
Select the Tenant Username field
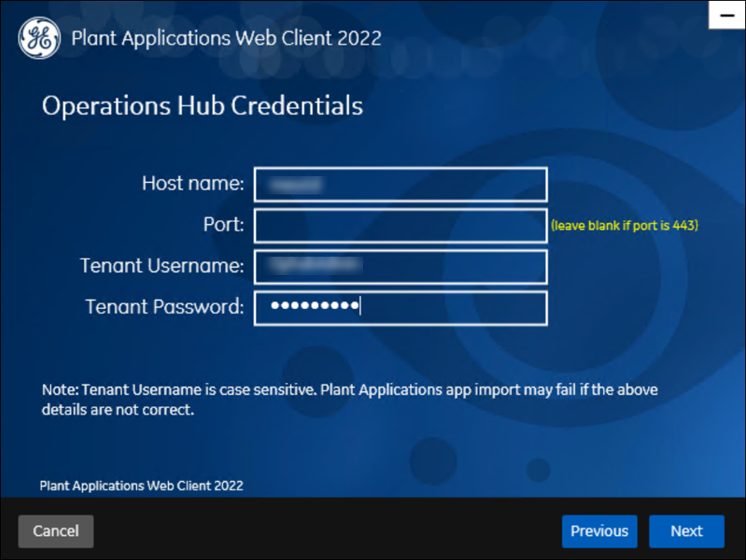coord(400,267)
